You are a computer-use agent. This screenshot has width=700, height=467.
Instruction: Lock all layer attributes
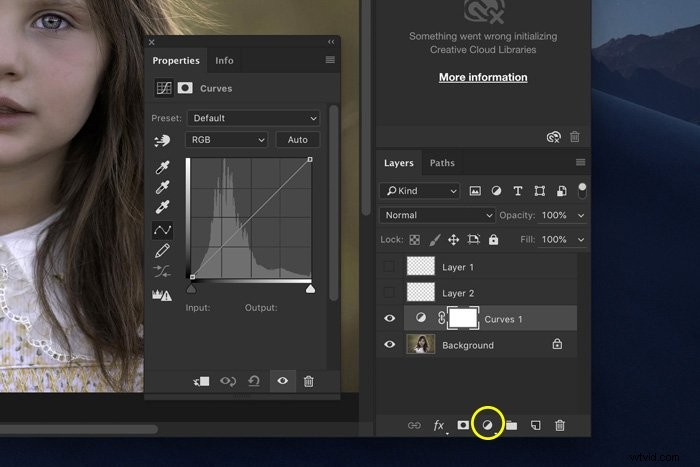coord(493,240)
